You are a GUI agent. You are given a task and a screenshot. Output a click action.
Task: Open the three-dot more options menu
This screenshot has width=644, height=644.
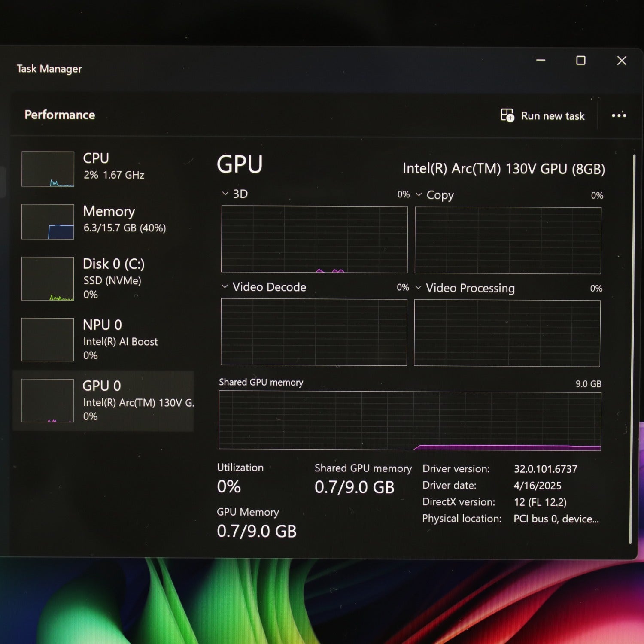pyautogui.click(x=619, y=115)
